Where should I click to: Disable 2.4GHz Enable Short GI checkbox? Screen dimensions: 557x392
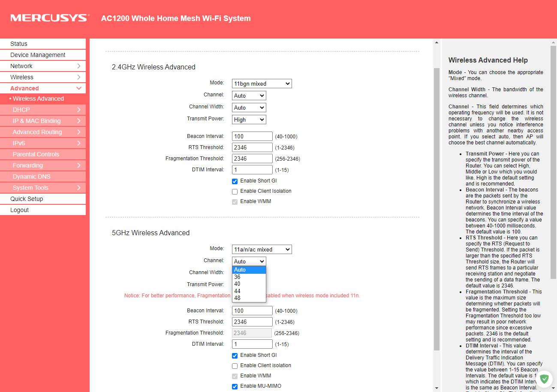click(235, 181)
